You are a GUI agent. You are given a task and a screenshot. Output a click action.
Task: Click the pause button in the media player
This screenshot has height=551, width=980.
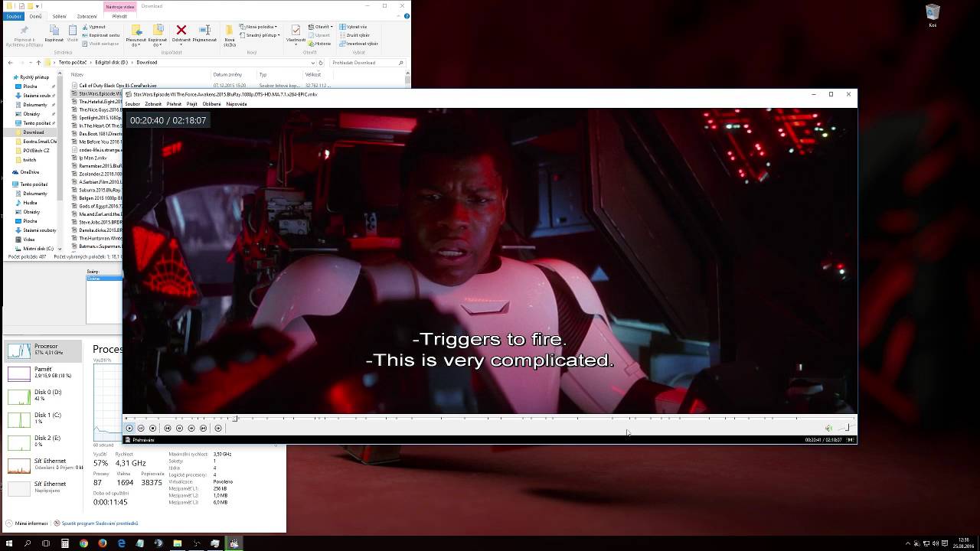pyautogui.click(x=141, y=429)
